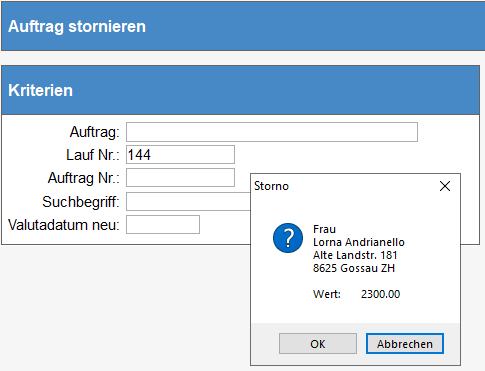Click the blue question mark icon

pos(288,238)
